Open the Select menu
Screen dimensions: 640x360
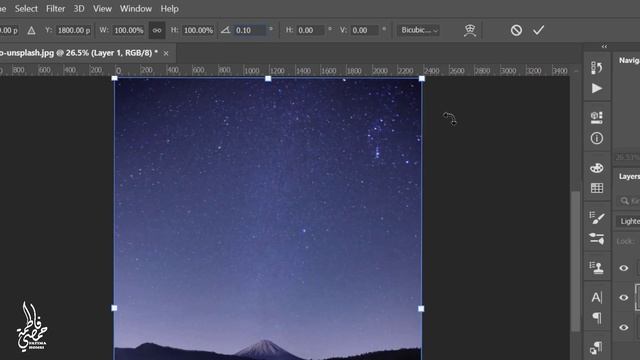tap(26, 9)
